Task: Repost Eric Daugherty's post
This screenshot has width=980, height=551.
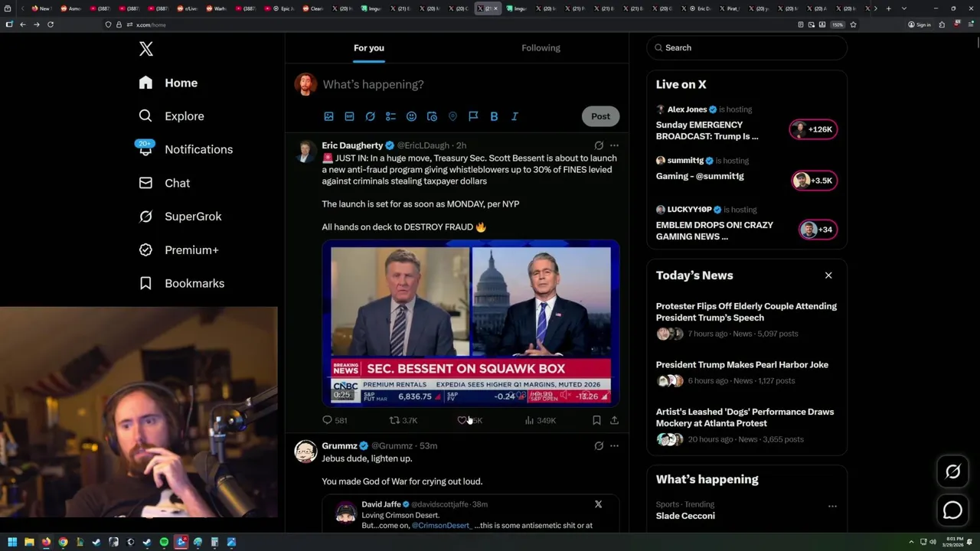Action: [403, 420]
